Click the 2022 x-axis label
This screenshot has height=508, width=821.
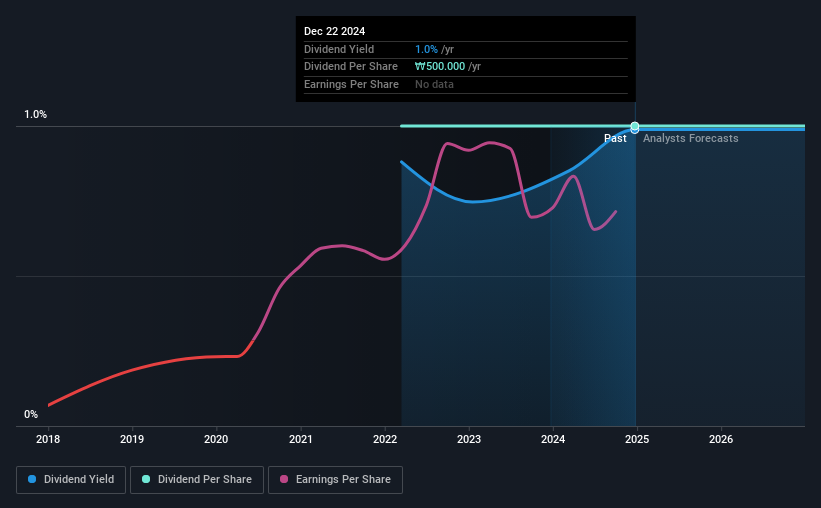pyautogui.click(x=385, y=439)
